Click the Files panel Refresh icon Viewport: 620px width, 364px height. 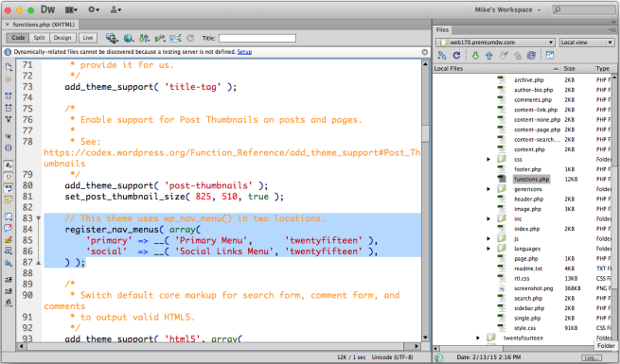click(x=456, y=55)
